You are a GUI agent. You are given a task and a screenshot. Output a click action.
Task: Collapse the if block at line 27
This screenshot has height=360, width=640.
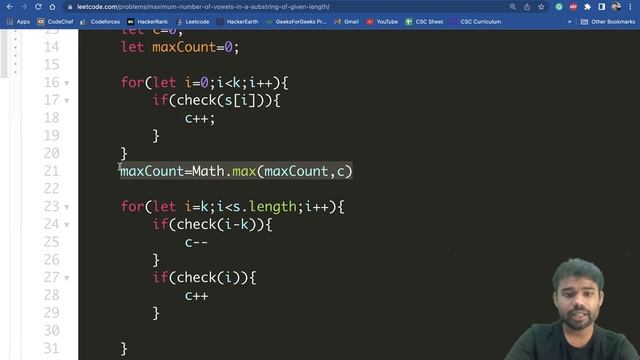67,278
